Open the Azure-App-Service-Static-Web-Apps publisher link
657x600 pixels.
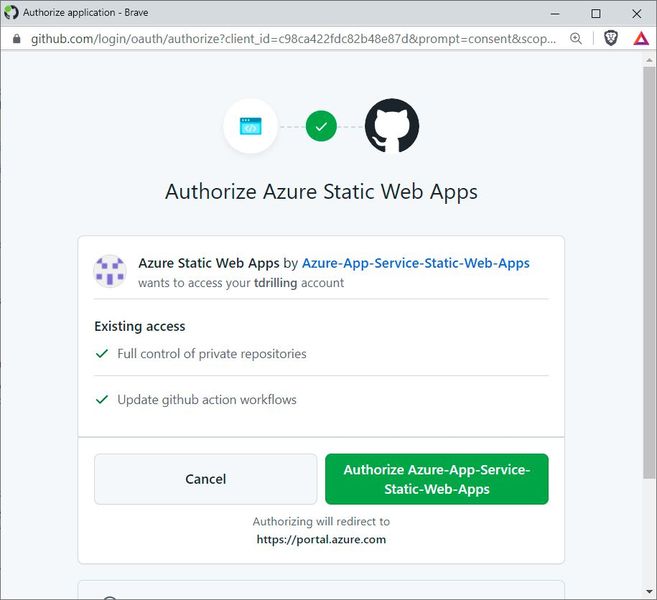pyautogui.click(x=416, y=263)
